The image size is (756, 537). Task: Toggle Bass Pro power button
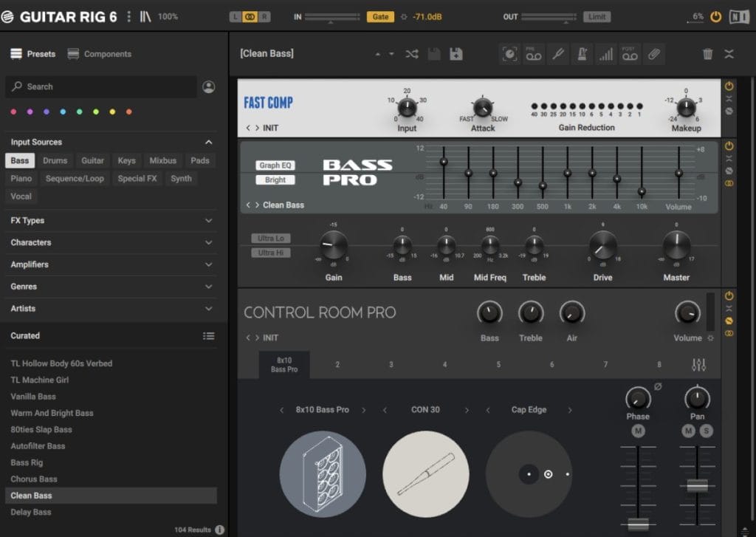(x=729, y=146)
